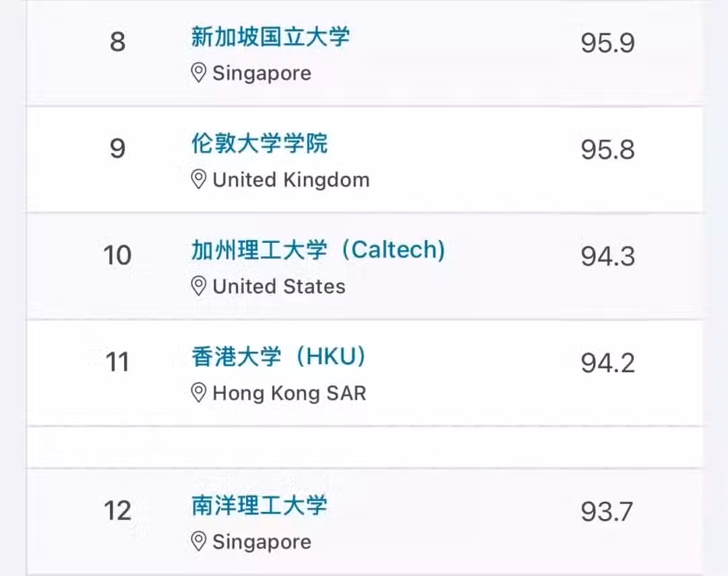Select the Singapore location text for rank 8
The height and width of the screenshot is (576, 728).
(262, 74)
